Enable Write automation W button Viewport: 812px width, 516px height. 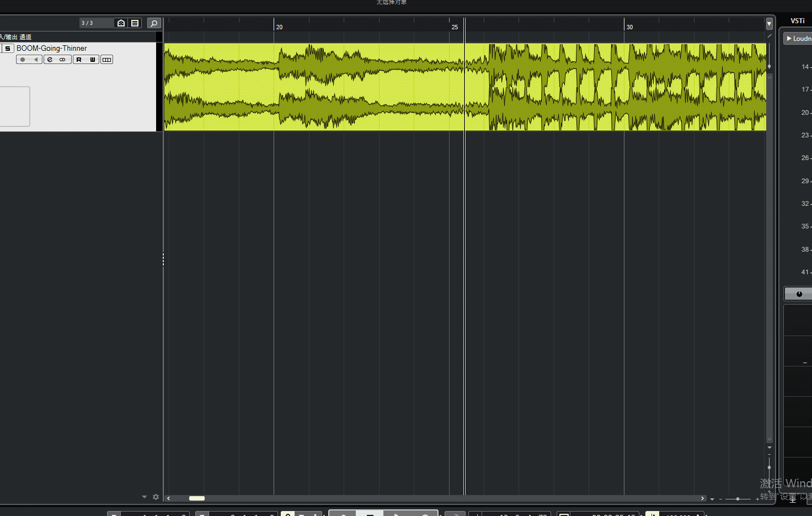(92, 60)
